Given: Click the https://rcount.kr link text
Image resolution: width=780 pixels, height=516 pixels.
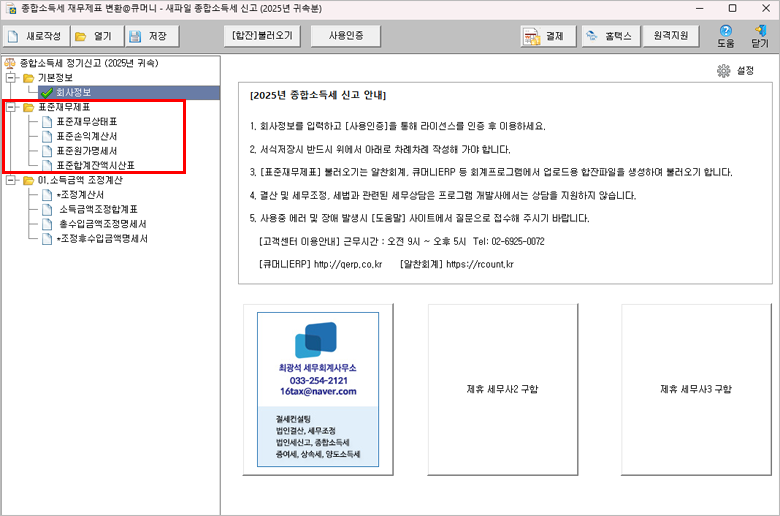Looking at the screenshot, I should pyautogui.click(x=480, y=264).
